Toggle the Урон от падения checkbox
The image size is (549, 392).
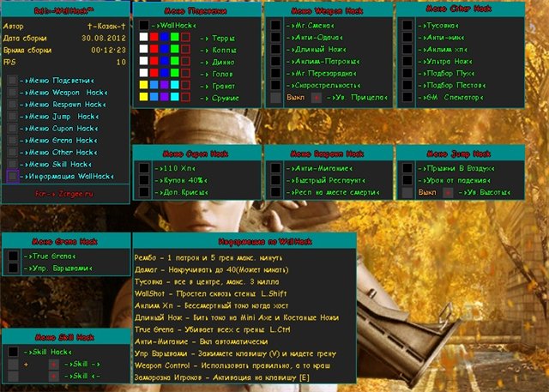click(x=407, y=180)
